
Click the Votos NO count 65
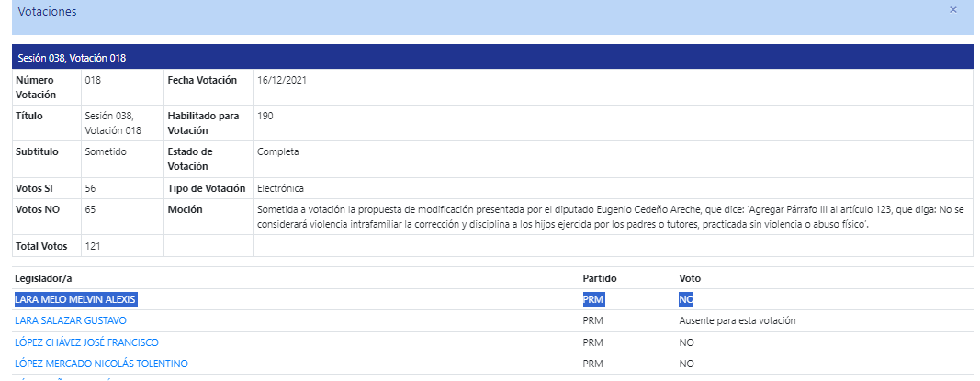[91, 209]
